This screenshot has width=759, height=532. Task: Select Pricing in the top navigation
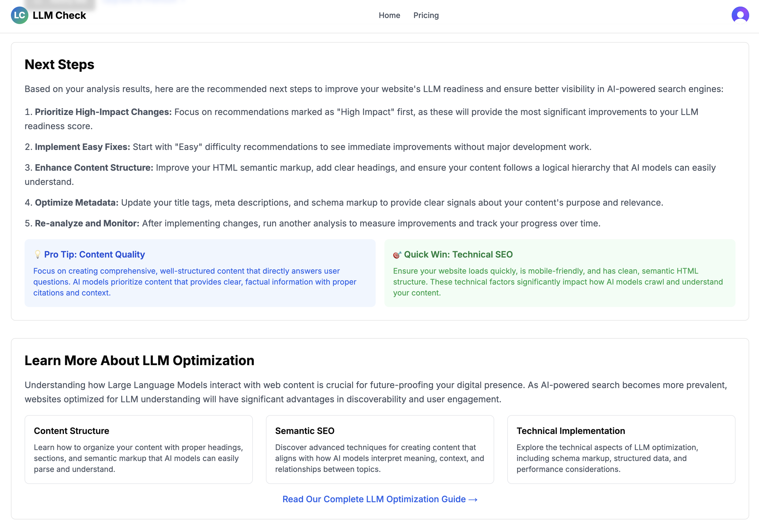426,15
